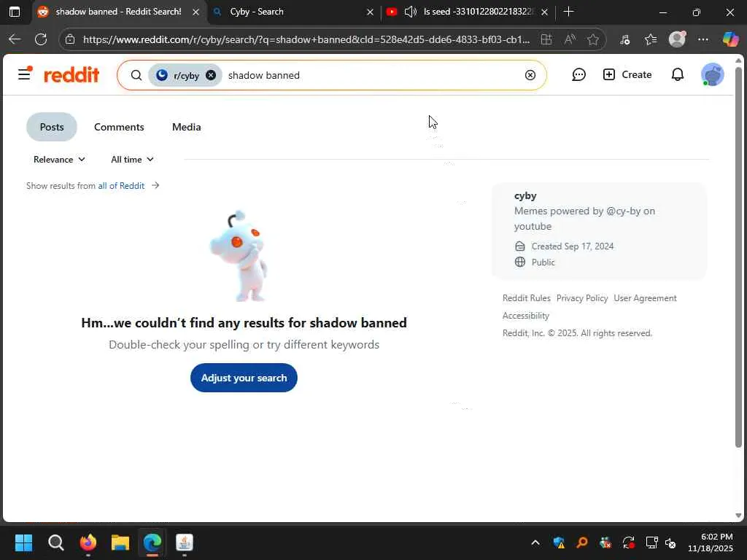Open the clock showing 6:02 PM
747x560 pixels.
click(x=711, y=542)
